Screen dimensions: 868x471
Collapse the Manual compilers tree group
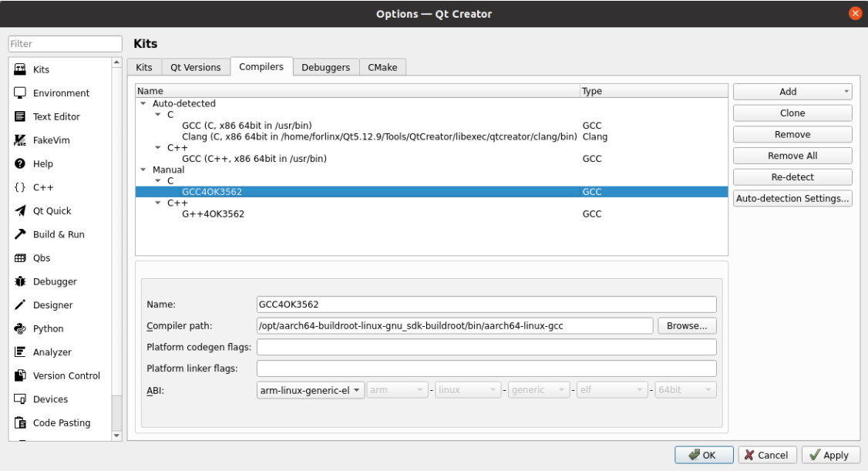pos(143,170)
